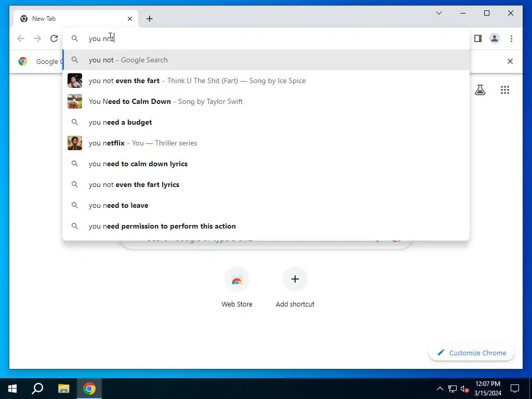
Task: Click the Add shortcut button
Action: [295, 287]
